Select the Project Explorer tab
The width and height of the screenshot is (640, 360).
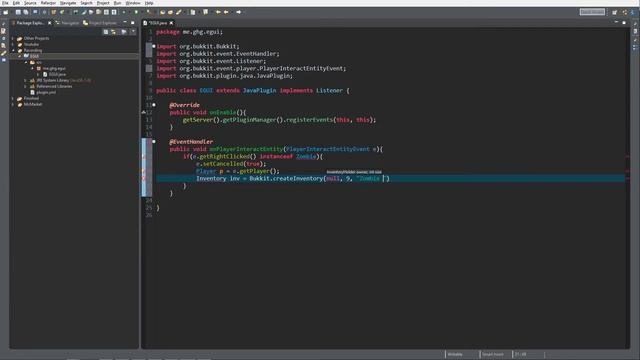(100, 23)
